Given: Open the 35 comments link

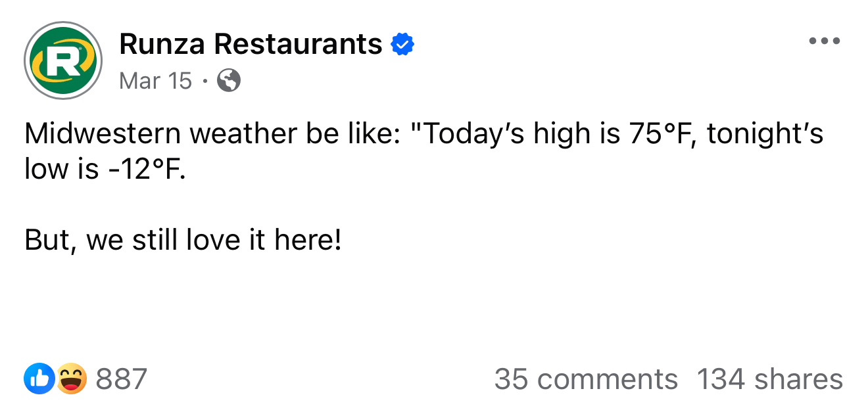Looking at the screenshot, I should (x=585, y=379).
